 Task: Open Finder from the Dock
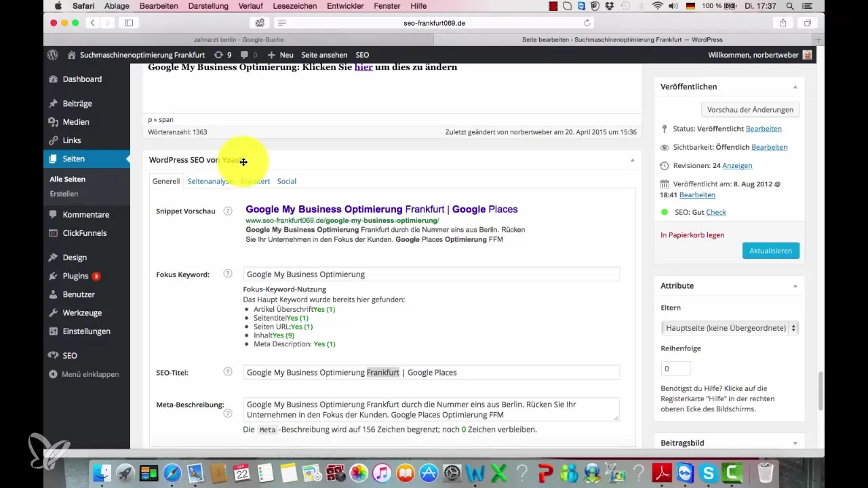point(102,472)
